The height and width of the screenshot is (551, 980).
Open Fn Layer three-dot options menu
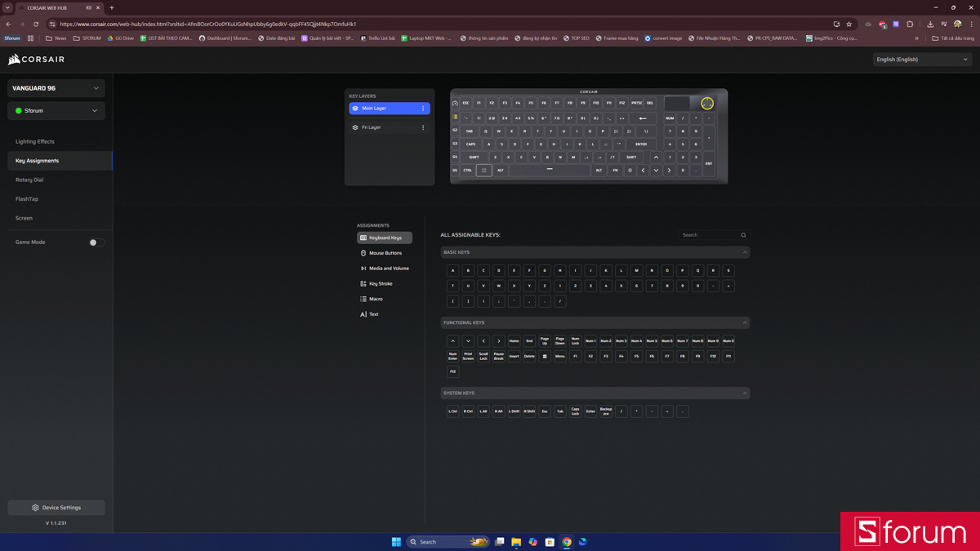(423, 127)
